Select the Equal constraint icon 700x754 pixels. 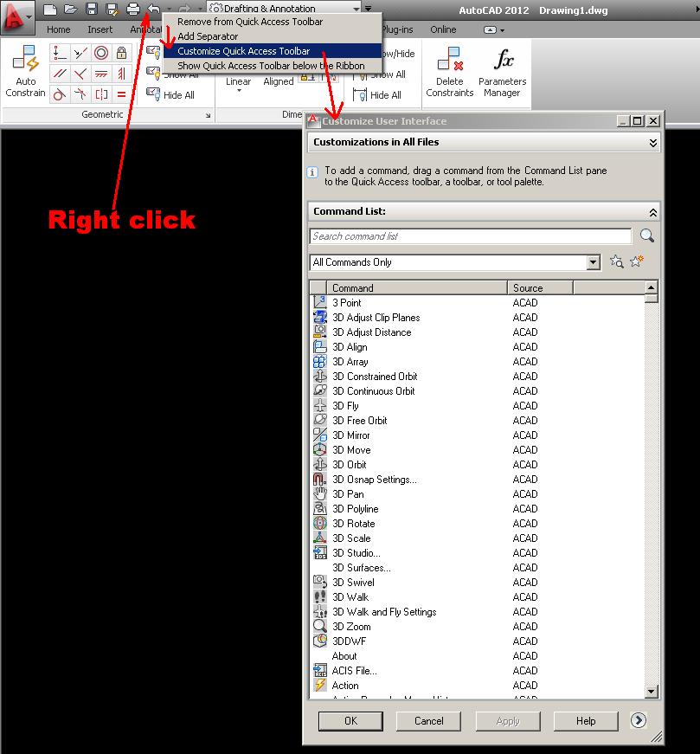(x=122, y=94)
